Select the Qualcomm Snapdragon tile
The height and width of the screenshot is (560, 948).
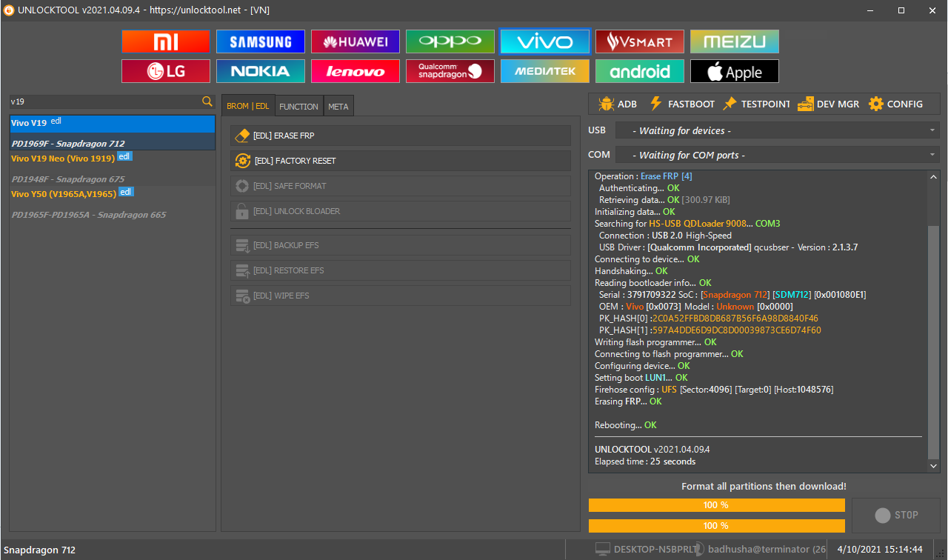click(450, 71)
